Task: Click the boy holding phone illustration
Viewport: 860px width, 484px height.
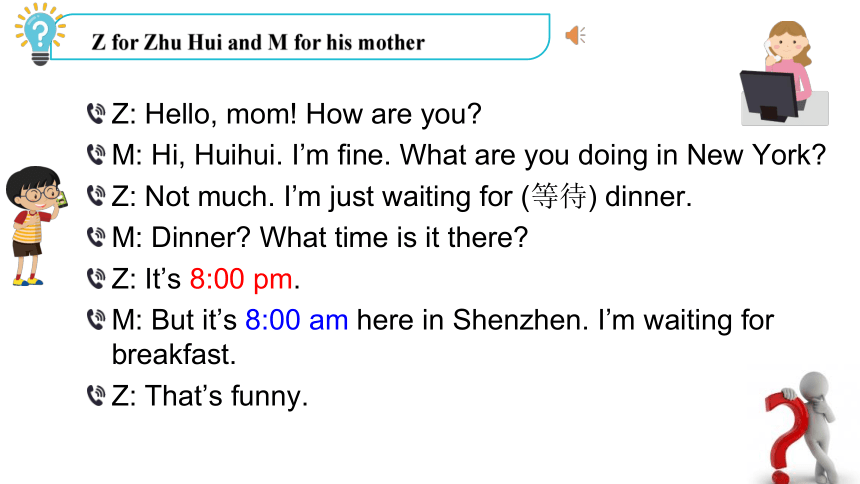Action: click(36, 226)
